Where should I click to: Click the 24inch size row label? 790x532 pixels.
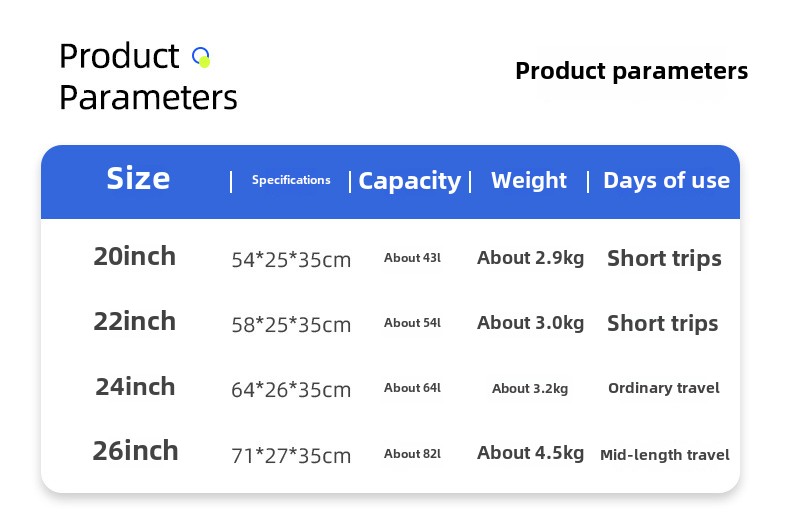click(134, 386)
